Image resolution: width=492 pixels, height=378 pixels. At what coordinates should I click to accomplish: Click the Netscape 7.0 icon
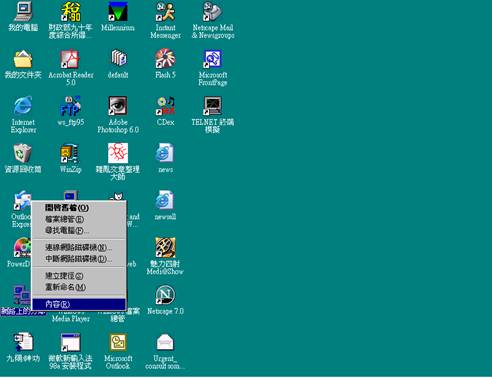(165, 295)
